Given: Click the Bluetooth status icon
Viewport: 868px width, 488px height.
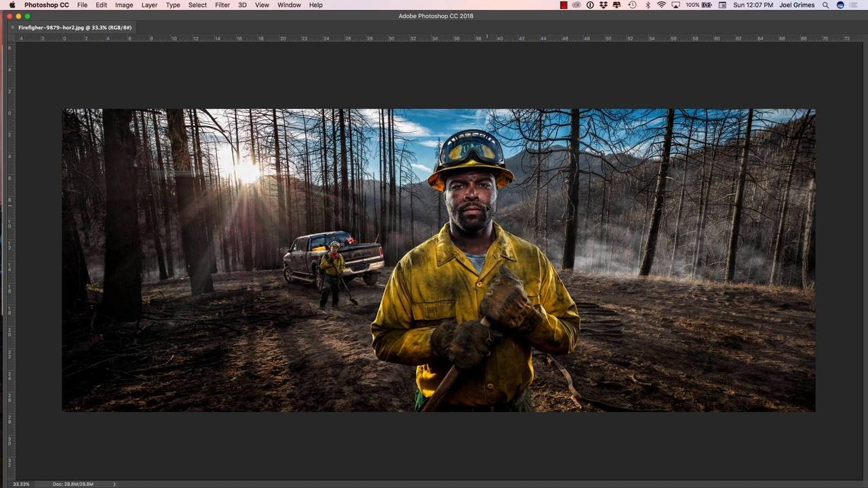Looking at the screenshot, I should point(647,5).
